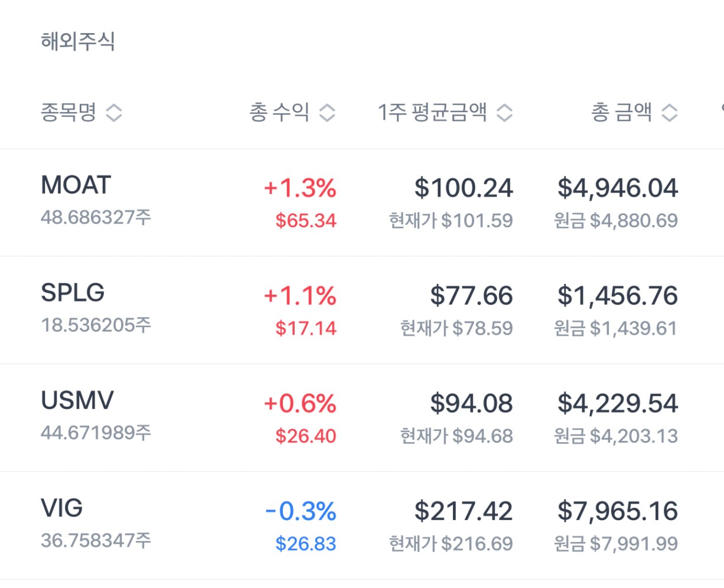724x588 pixels.
Task: Select the USMV ticker name
Action: pyautogui.click(x=77, y=401)
